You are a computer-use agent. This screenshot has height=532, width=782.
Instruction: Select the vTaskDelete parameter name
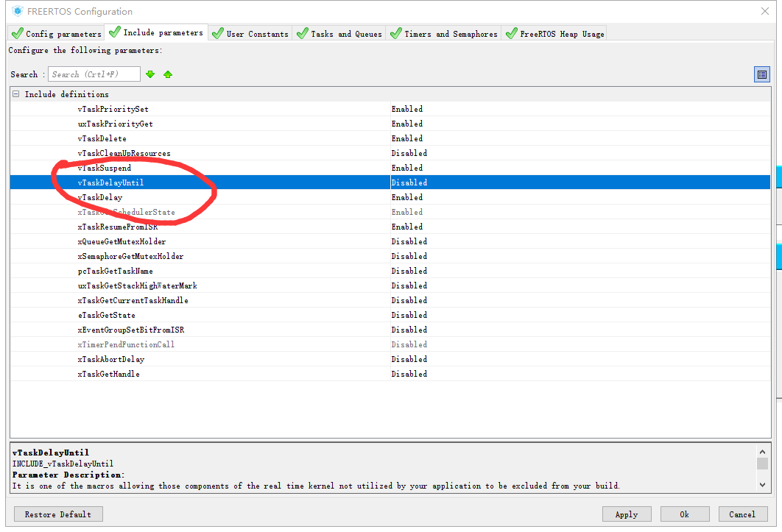click(102, 138)
